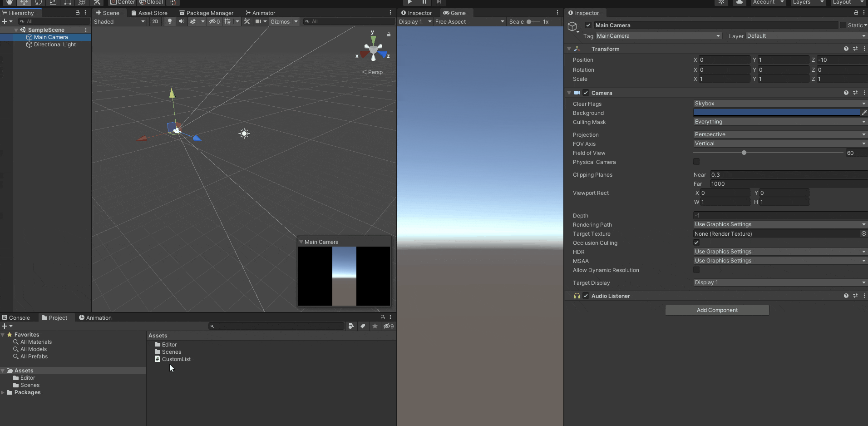Select the Move tool

[x=25, y=2]
